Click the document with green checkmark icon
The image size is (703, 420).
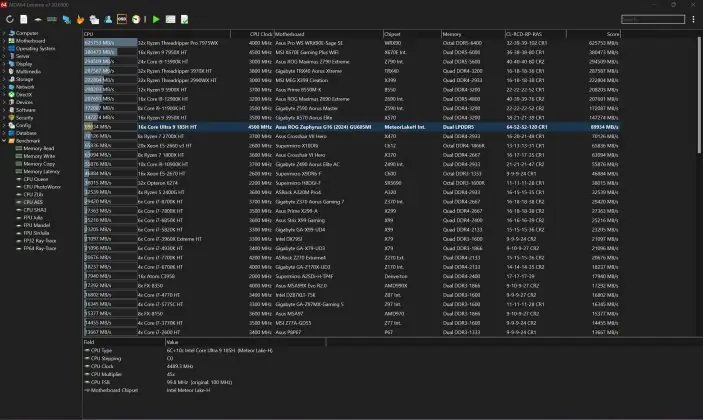(x=184, y=19)
